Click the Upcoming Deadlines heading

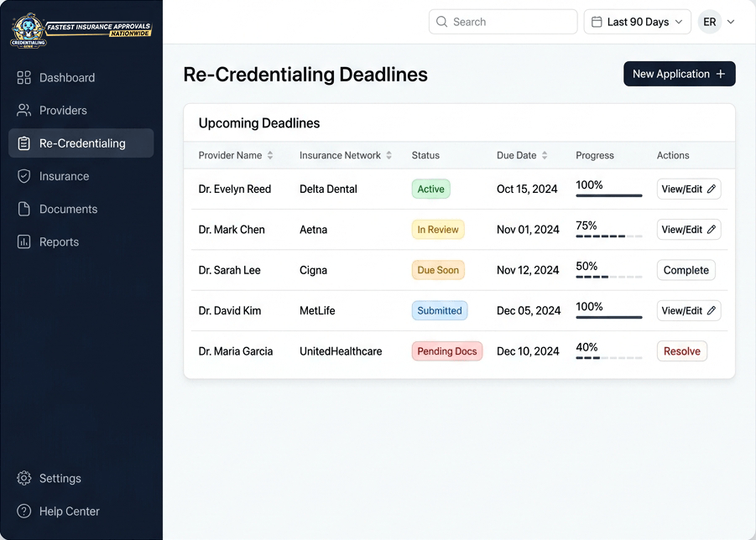pos(259,122)
